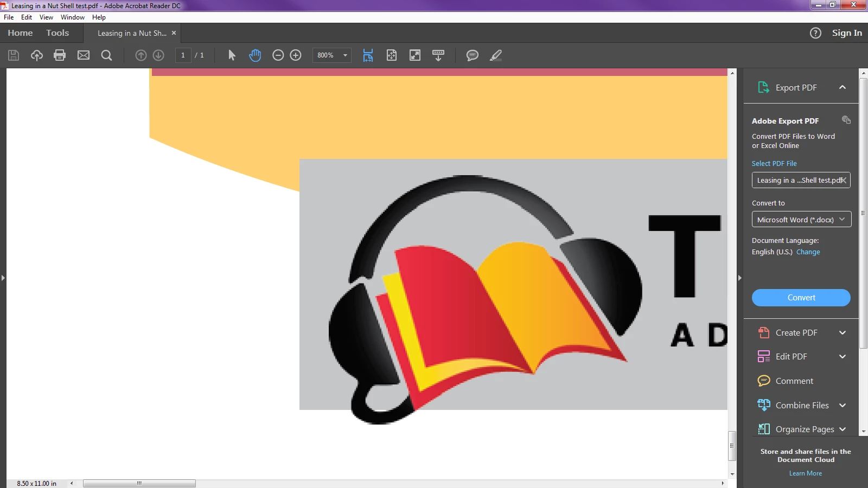This screenshot has width=868, height=488.
Task: Send file by email envelope icon
Action: 84,55
